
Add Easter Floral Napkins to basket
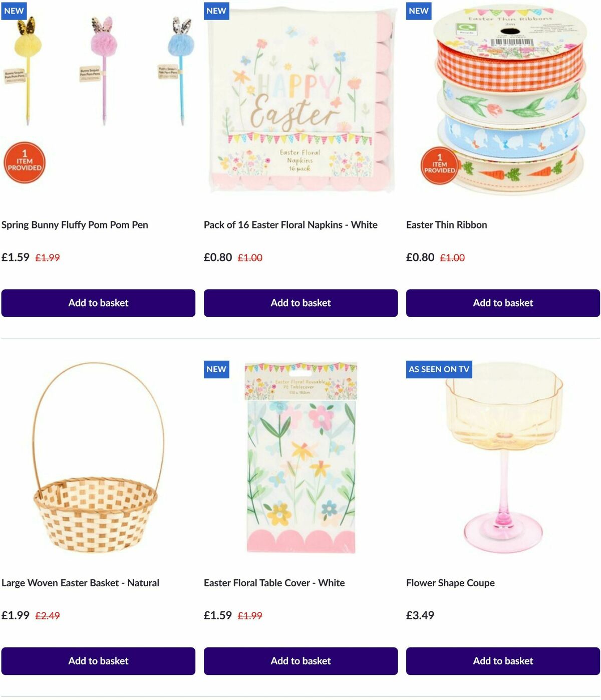point(300,303)
